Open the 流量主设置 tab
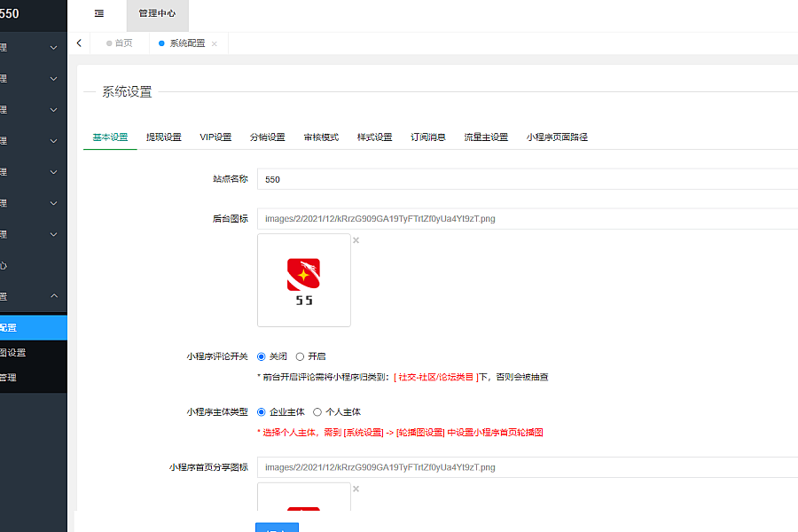 486,137
